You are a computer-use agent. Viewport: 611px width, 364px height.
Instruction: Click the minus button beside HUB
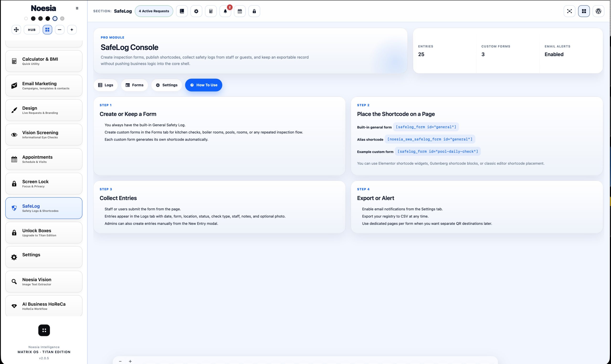[60, 30]
